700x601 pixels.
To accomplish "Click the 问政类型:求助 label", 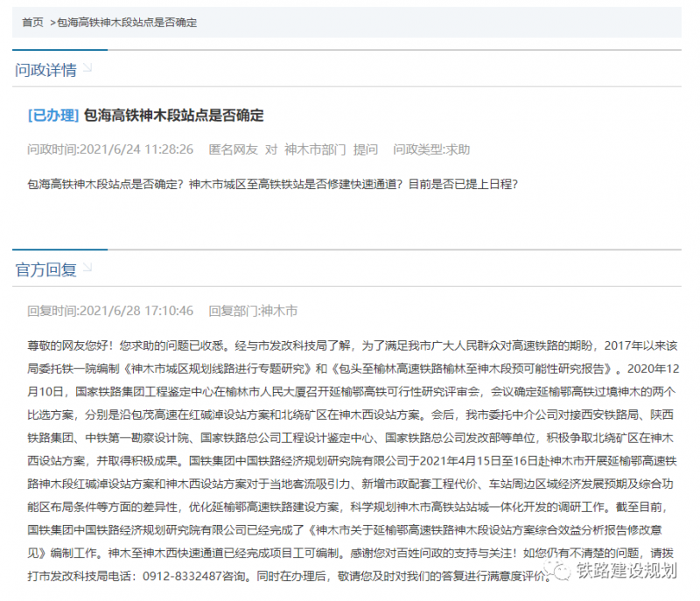I will tap(431, 150).
